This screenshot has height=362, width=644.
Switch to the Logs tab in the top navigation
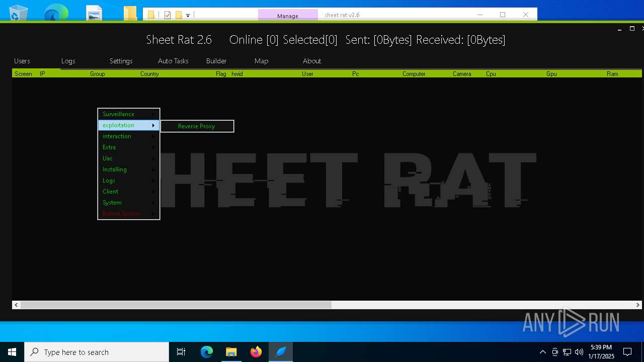(68, 61)
